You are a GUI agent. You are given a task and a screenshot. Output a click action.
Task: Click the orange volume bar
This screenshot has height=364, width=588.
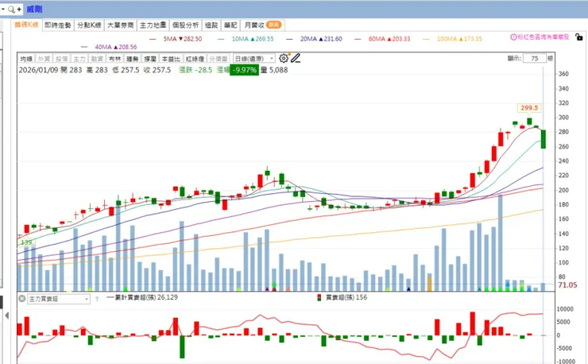[x=429, y=284]
